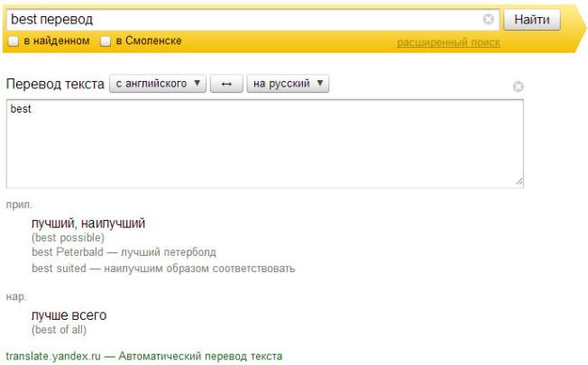
Task: Toggle the "в Смоленске" checkbox
Action: (106, 41)
